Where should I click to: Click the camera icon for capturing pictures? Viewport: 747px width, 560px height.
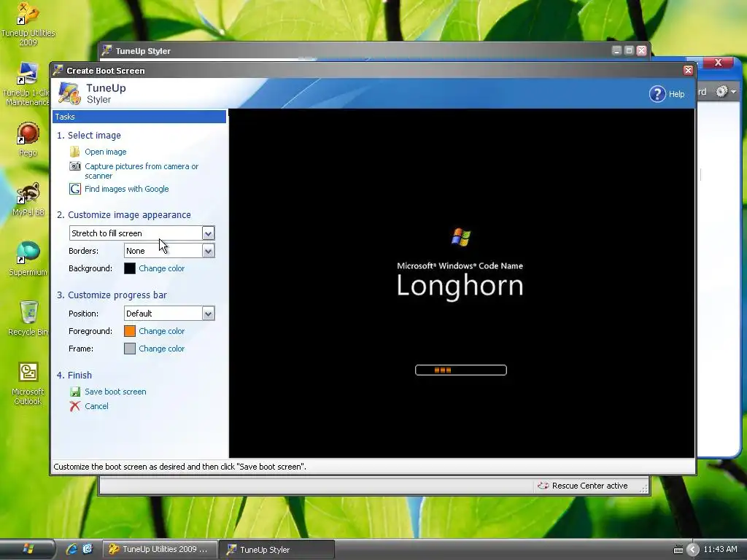pos(75,166)
